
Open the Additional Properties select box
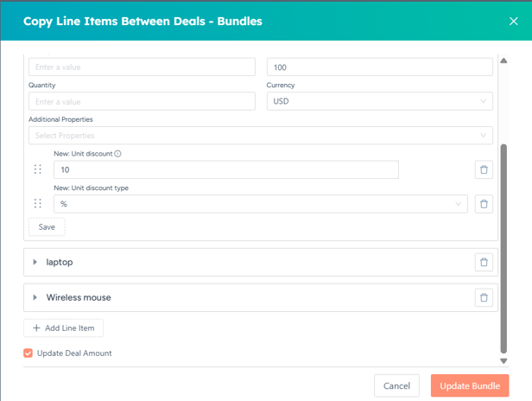261,136
